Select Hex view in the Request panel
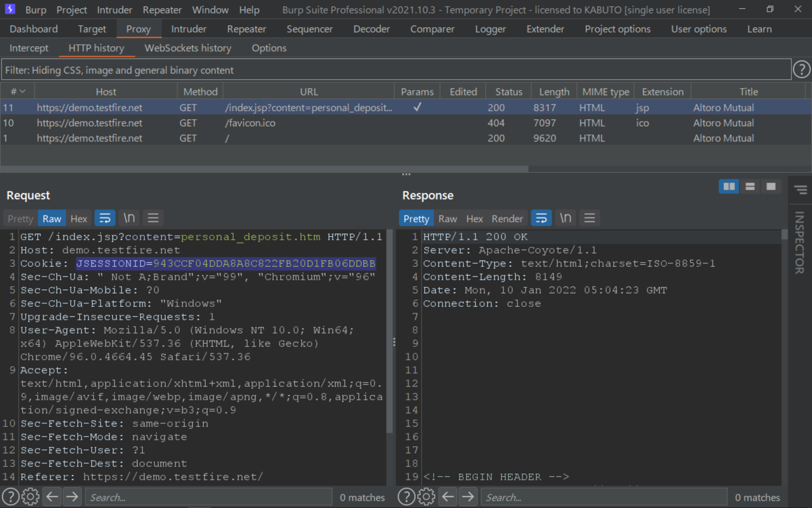This screenshot has width=812, height=508. click(x=79, y=218)
